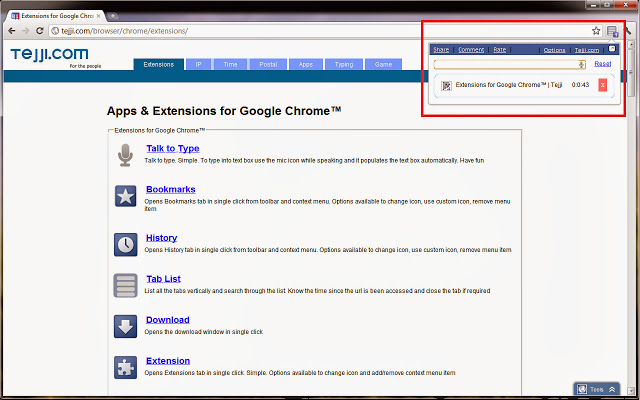The height and width of the screenshot is (400, 640).
Task: Open the Tab List extension link
Action: [163, 279]
